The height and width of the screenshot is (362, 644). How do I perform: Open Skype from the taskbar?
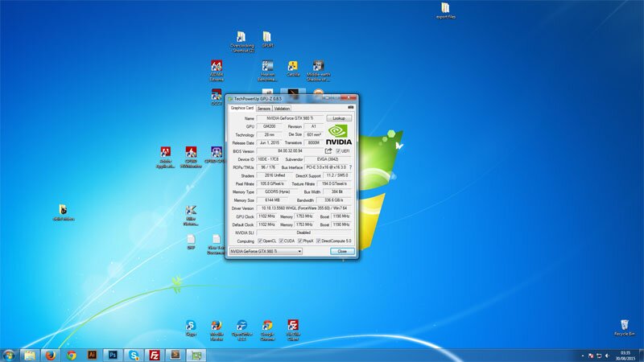coord(134,355)
